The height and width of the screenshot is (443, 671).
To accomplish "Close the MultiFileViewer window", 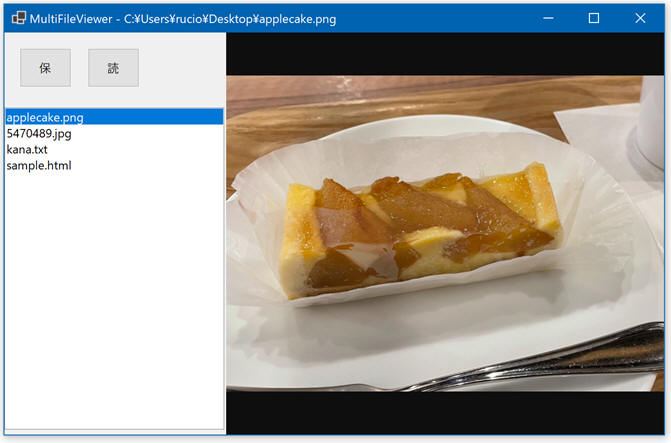I will click(x=640, y=18).
